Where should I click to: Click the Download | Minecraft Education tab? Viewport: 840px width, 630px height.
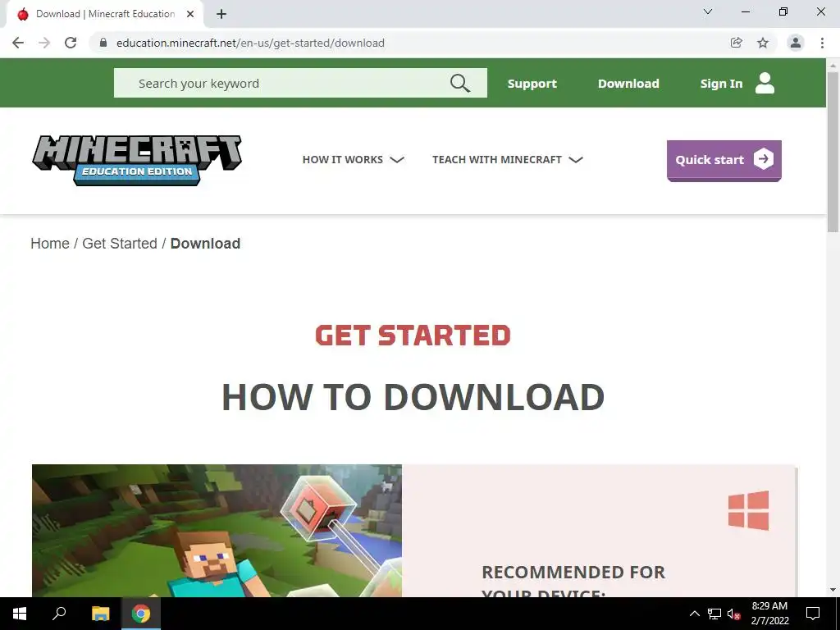[104, 14]
